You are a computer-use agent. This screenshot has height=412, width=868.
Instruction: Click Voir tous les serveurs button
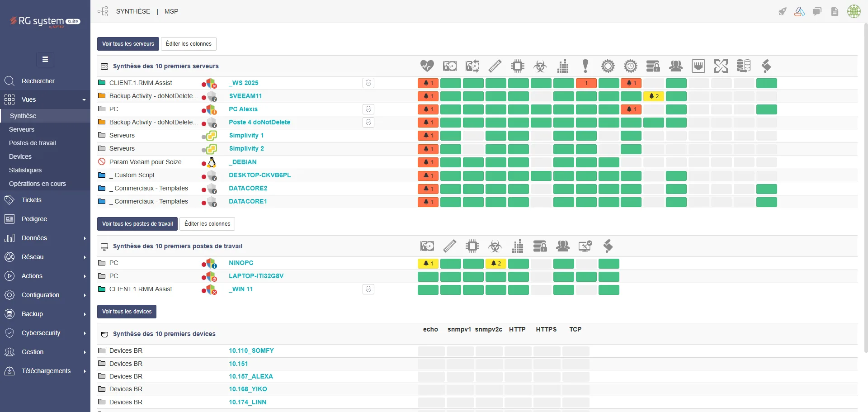(128, 44)
